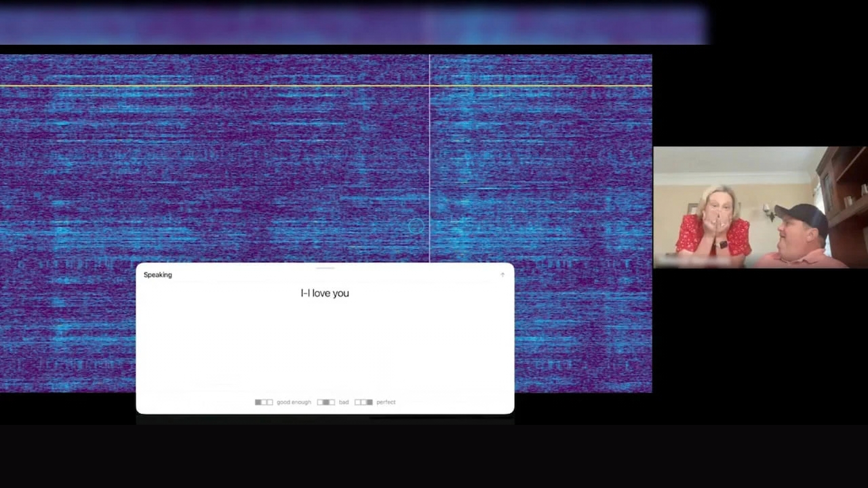Click empty white area of Speaking panel
868x488 pixels.
[x=325, y=346]
